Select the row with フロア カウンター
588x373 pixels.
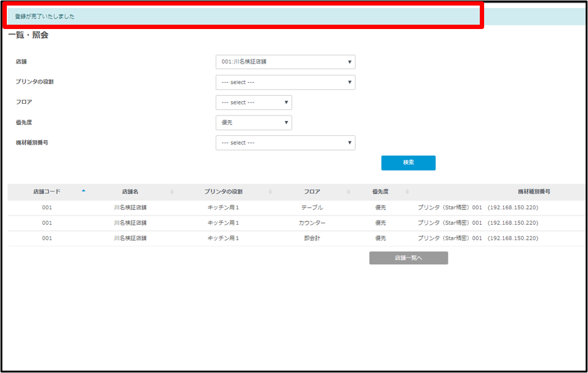pyautogui.click(x=296, y=223)
